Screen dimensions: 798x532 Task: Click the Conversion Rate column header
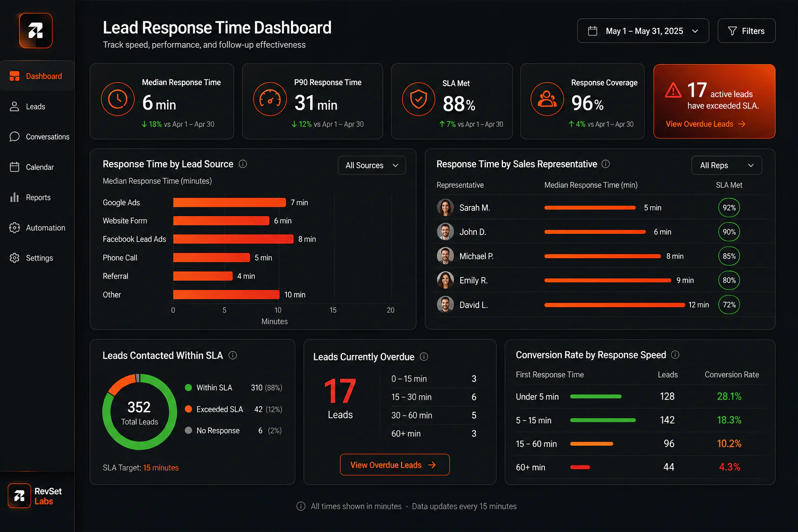731,375
